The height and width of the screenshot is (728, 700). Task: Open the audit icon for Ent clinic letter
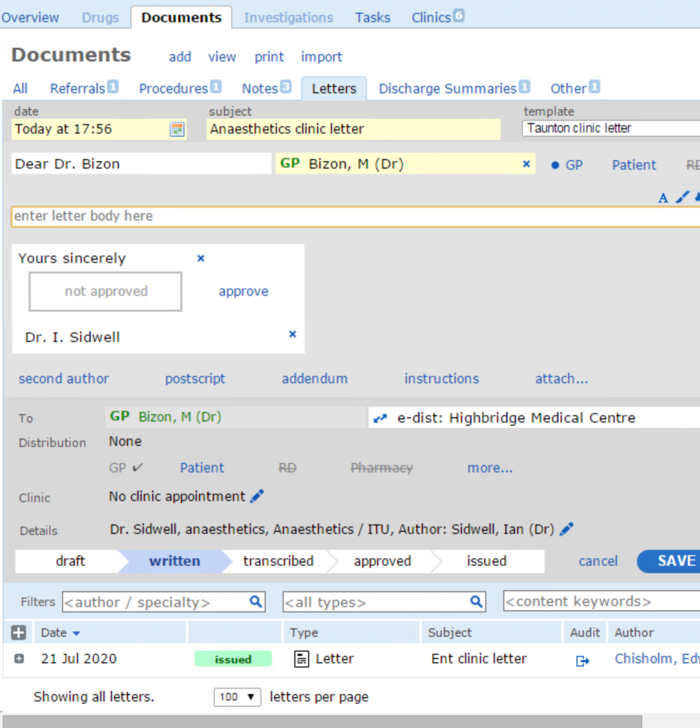pyautogui.click(x=582, y=661)
